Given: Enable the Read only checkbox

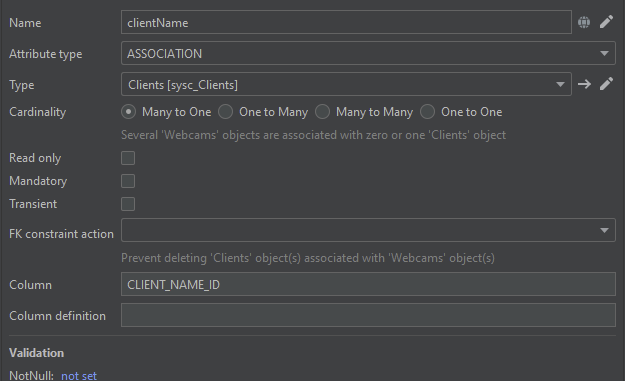Looking at the screenshot, I should pos(128,158).
